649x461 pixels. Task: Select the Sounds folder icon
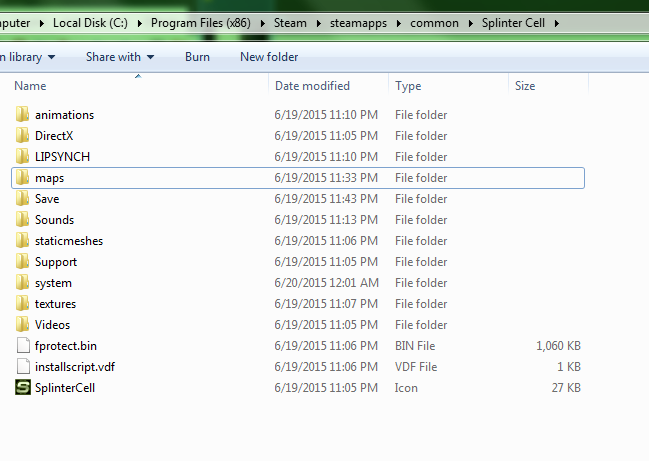click(22, 220)
